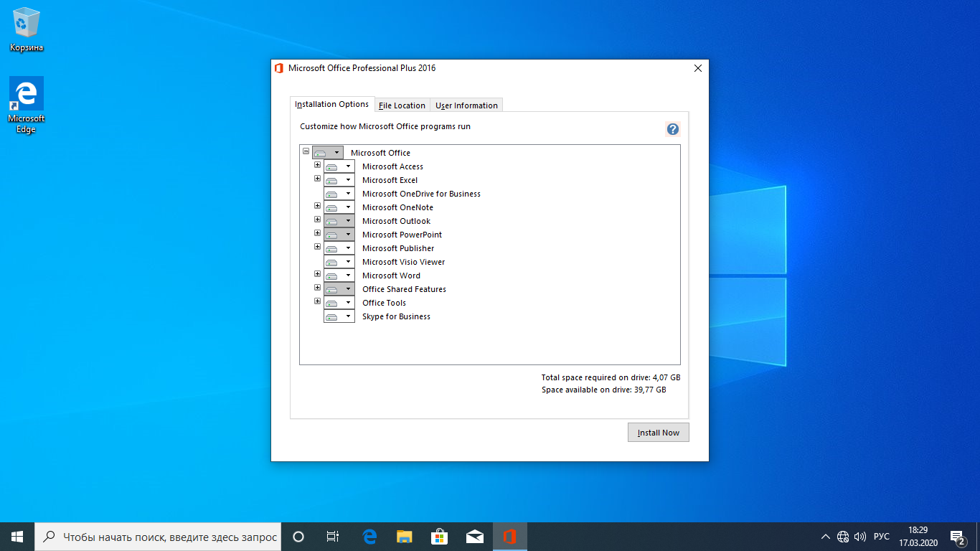This screenshot has height=551, width=980.
Task: Expand the Office Shared Features node
Action: (x=317, y=288)
